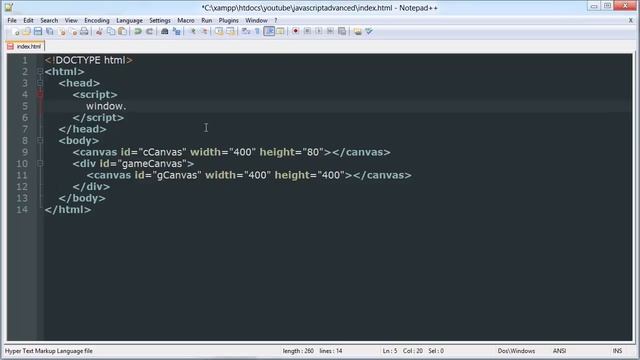Collapse the div fold on line 10

pyautogui.click(x=40, y=164)
